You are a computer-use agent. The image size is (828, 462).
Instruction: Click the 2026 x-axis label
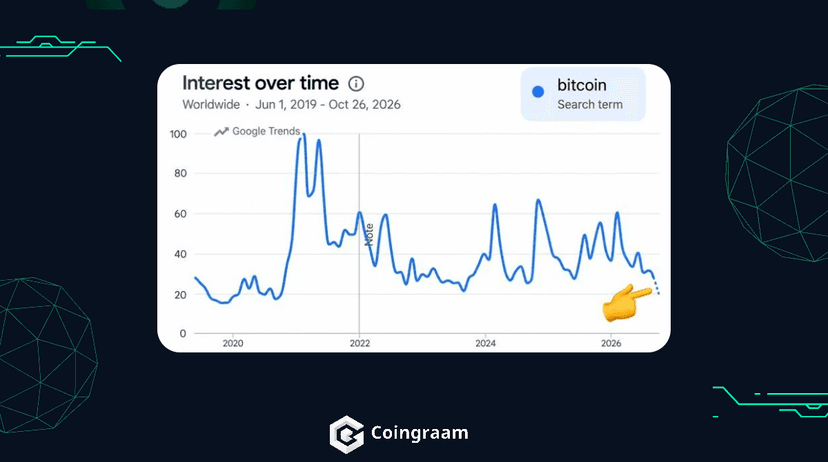pyautogui.click(x=611, y=343)
